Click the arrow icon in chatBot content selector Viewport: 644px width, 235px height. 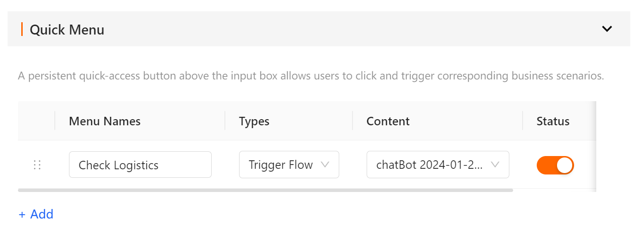(495, 165)
